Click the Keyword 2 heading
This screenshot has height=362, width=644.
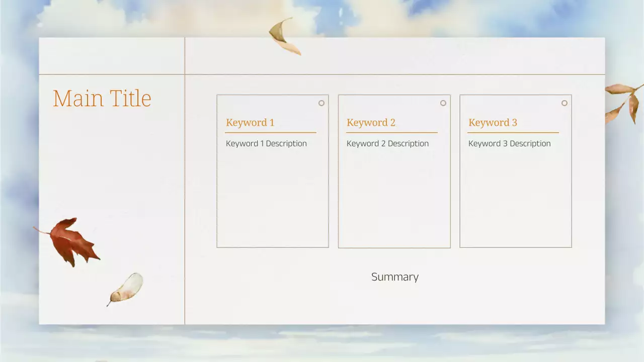(371, 123)
